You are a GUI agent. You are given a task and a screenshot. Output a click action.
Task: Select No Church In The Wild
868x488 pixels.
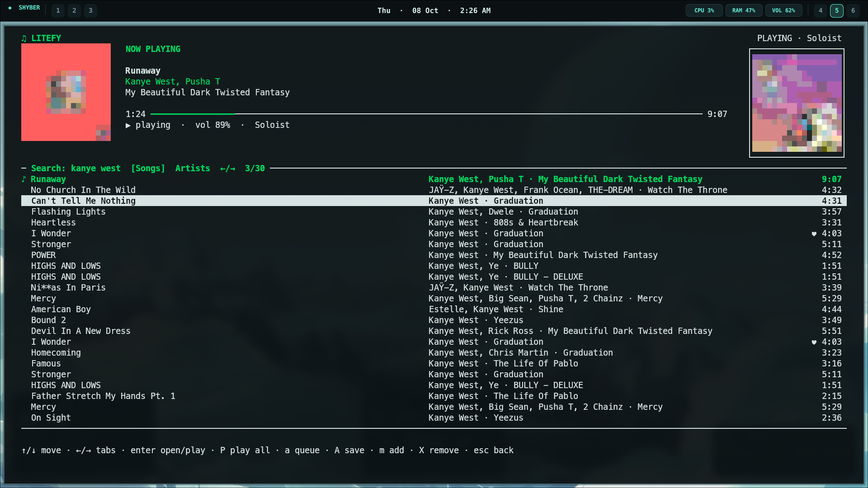tap(83, 190)
